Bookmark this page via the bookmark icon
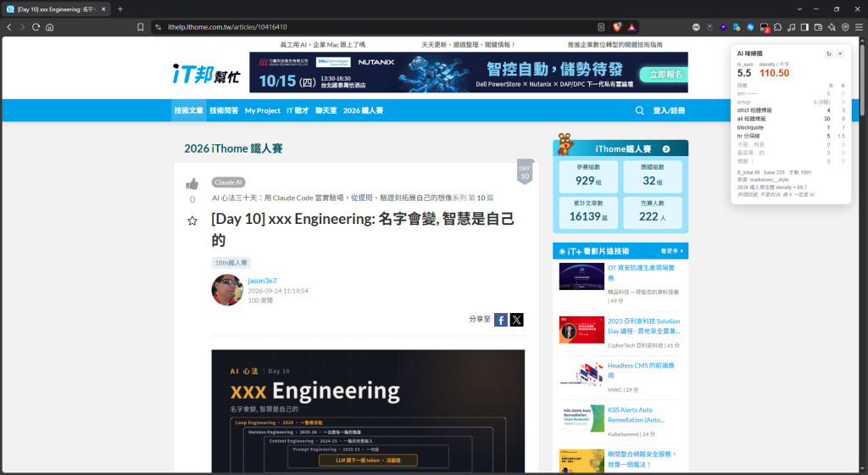868x475 pixels. click(141, 26)
